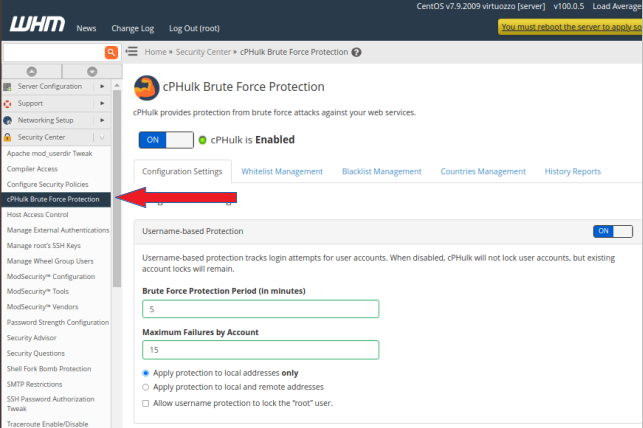Switch to Blacklist Management tab
643x428 pixels.
point(381,171)
